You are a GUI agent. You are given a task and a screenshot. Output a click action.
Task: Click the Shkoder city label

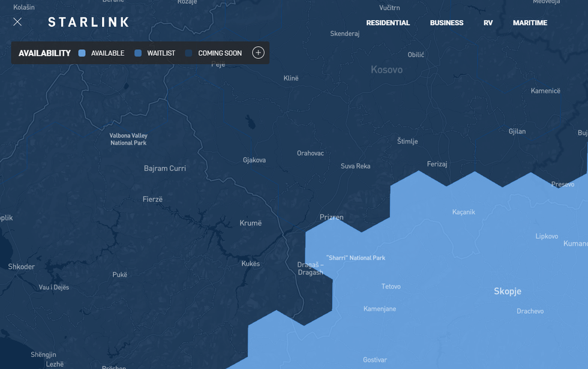[22, 266]
